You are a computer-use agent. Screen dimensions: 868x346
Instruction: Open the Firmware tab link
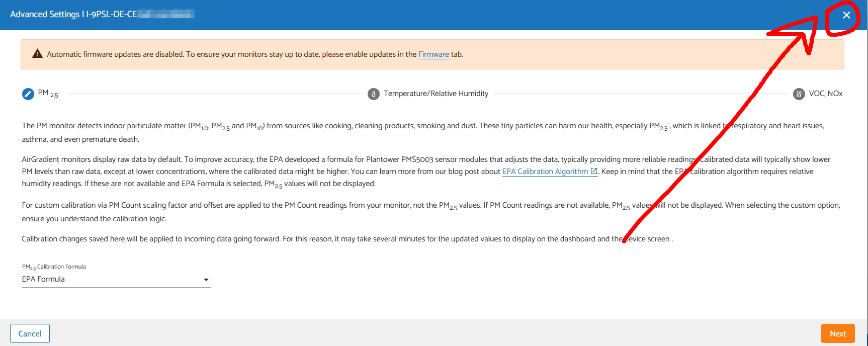pos(433,54)
